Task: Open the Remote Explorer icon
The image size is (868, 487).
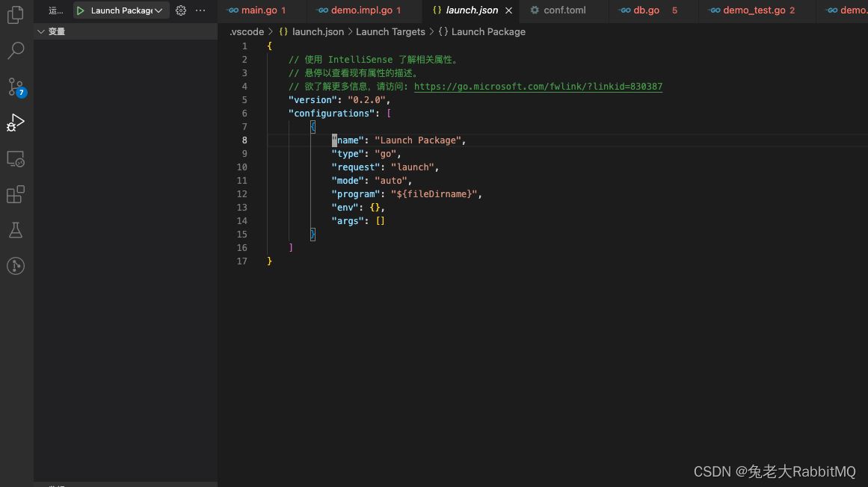Action: 15,158
